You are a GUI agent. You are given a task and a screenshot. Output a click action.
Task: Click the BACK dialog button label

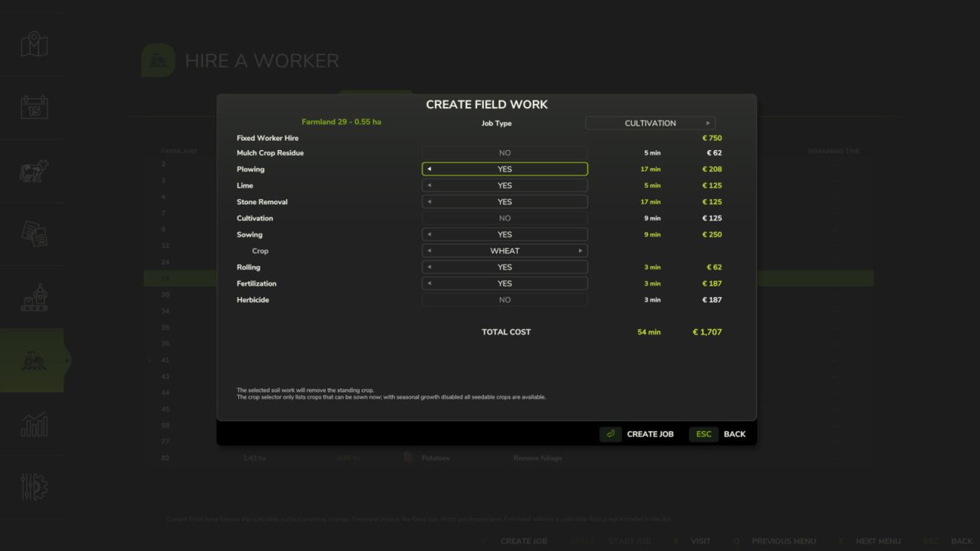coord(734,434)
